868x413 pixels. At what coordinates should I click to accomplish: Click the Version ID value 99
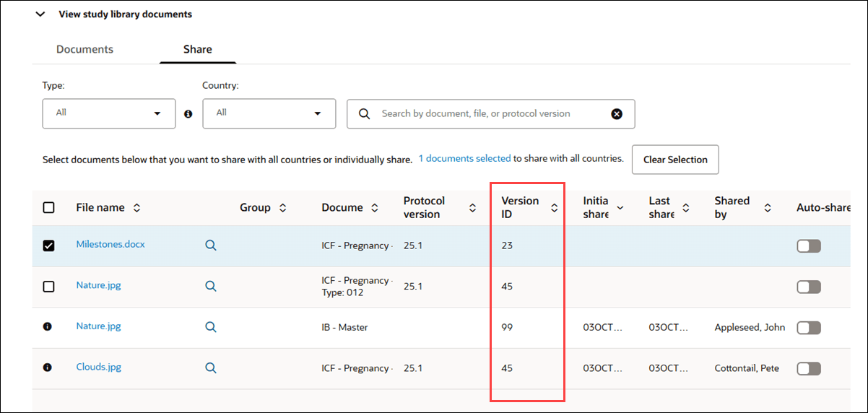pos(507,327)
